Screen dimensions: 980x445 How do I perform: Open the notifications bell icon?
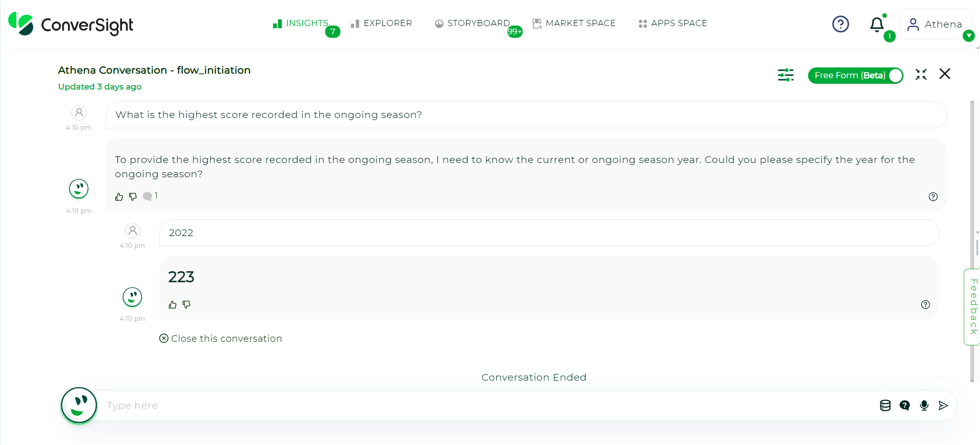(877, 25)
